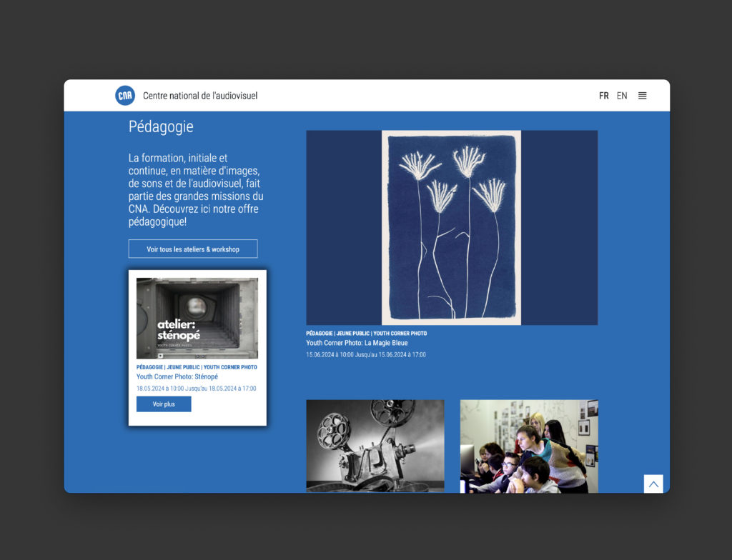Click the CNA round logo icon
The height and width of the screenshot is (560, 732).
pos(125,96)
